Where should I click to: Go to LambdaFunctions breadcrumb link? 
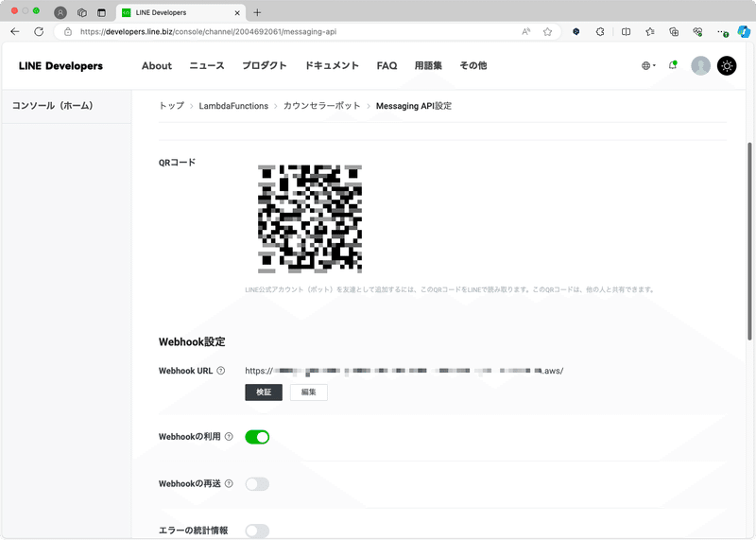(x=233, y=106)
